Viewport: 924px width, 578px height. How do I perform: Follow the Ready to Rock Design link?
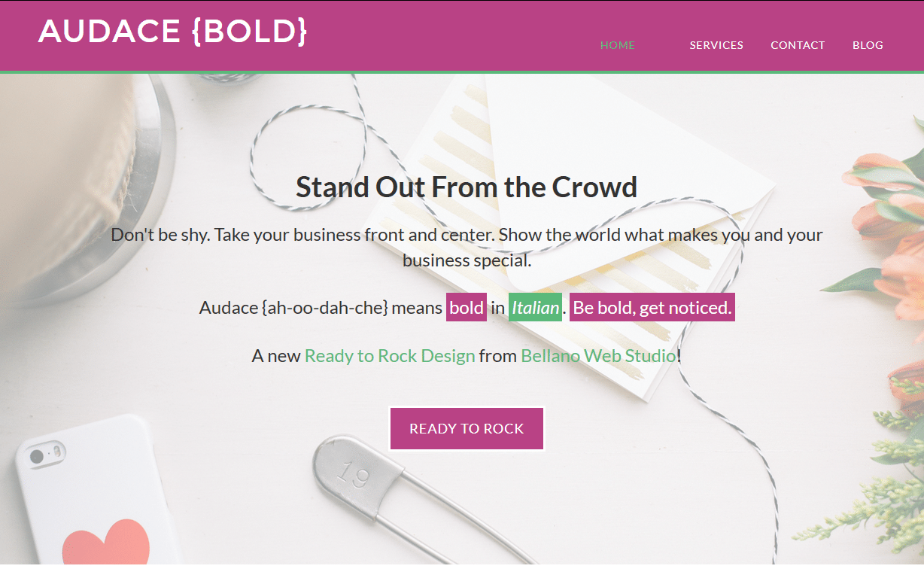[x=390, y=355]
